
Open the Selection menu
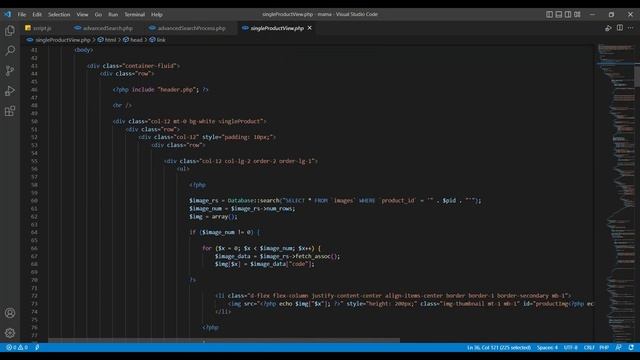(x=59, y=14)
